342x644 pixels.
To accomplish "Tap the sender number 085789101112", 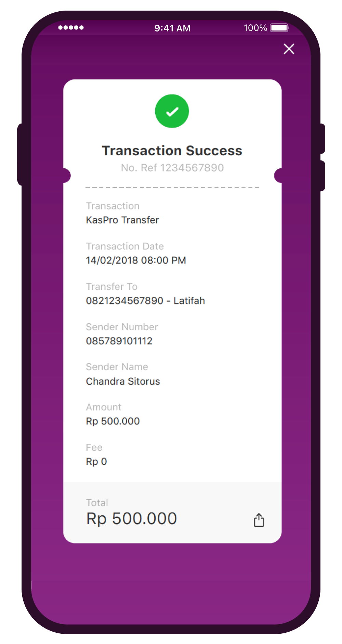I will [x=119, y=341].
